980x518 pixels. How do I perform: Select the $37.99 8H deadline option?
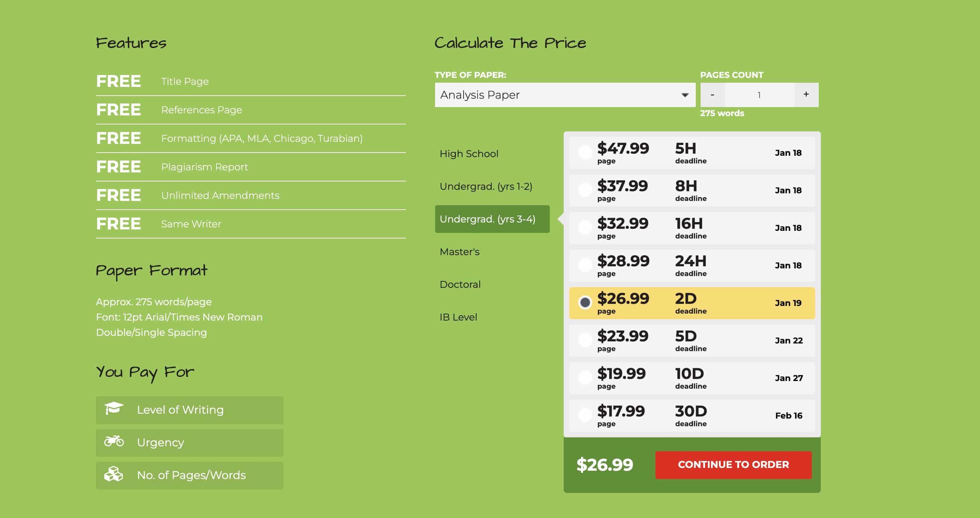(585, 189)
